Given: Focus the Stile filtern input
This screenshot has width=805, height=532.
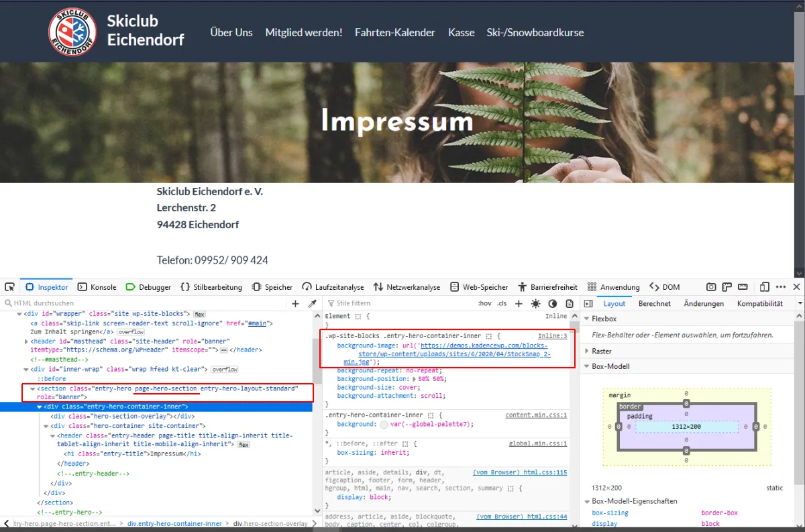Looking at the screenshot, I should point(399,304).
